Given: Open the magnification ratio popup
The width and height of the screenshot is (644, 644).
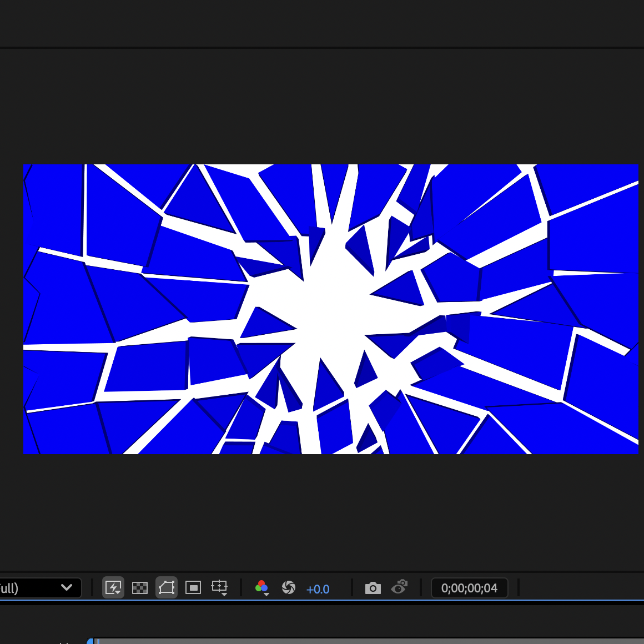Looking at the screenshot, I should (39, 587).
